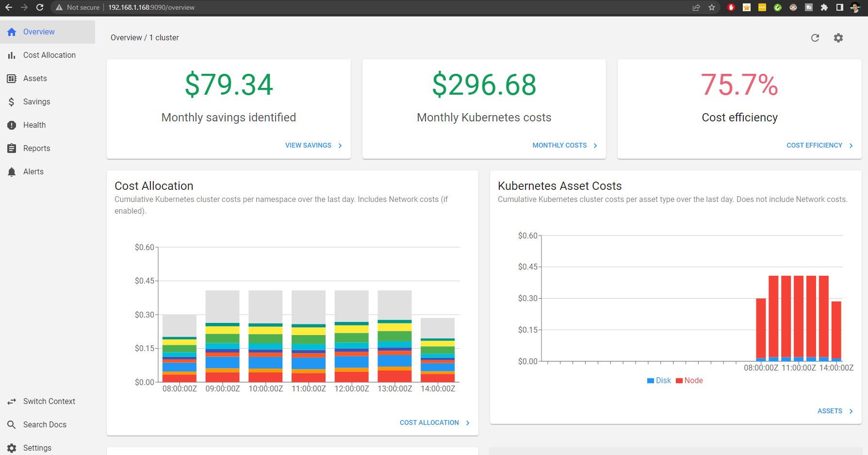This screenshot has height=455, width=868.
Task: Click the 75.7% cost efficiency value
Action: tap(739, 84)
